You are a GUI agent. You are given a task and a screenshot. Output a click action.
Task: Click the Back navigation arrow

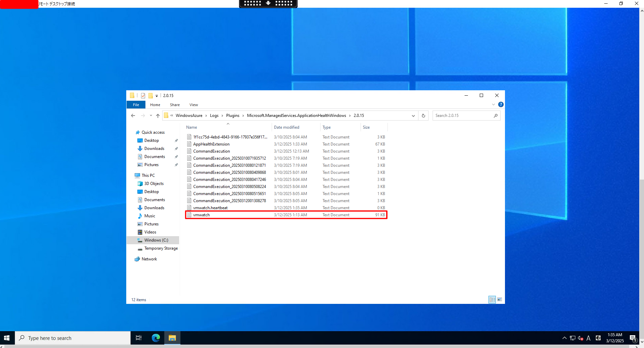click(133, 116)
